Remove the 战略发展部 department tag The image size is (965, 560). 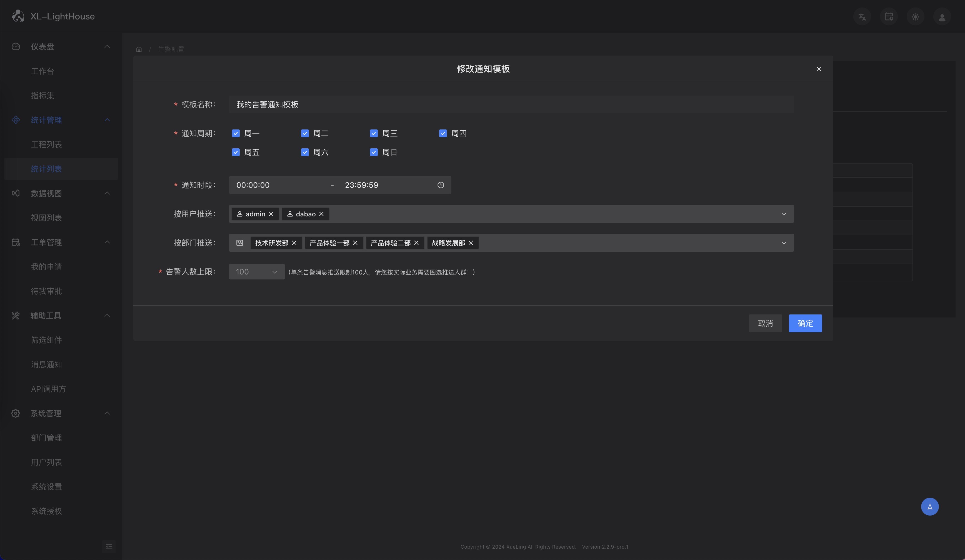point(471,243)
